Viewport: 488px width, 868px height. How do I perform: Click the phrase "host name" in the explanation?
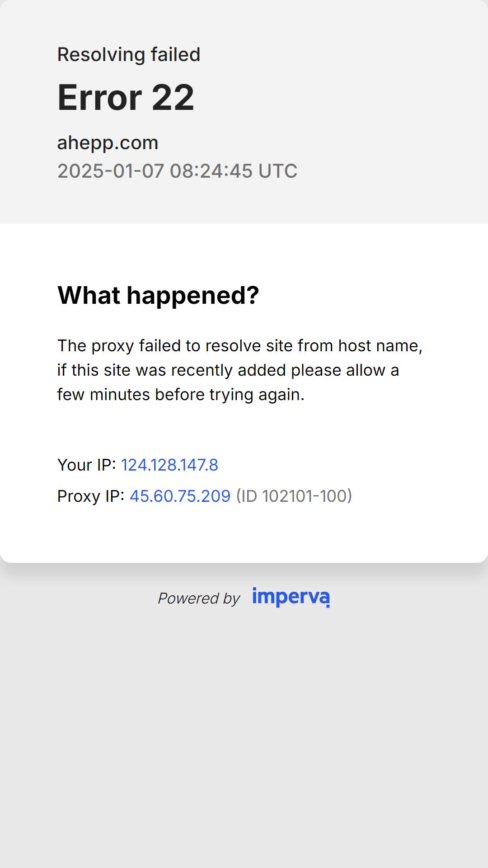(x=380, y=346)
